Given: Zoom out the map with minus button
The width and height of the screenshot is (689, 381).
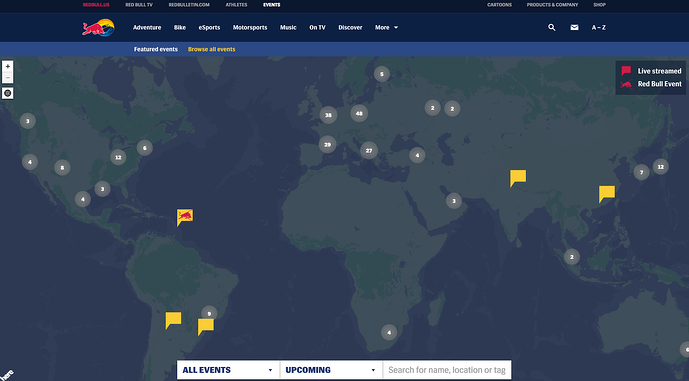Looking at the screenshot, I should (x=7, y=77).
